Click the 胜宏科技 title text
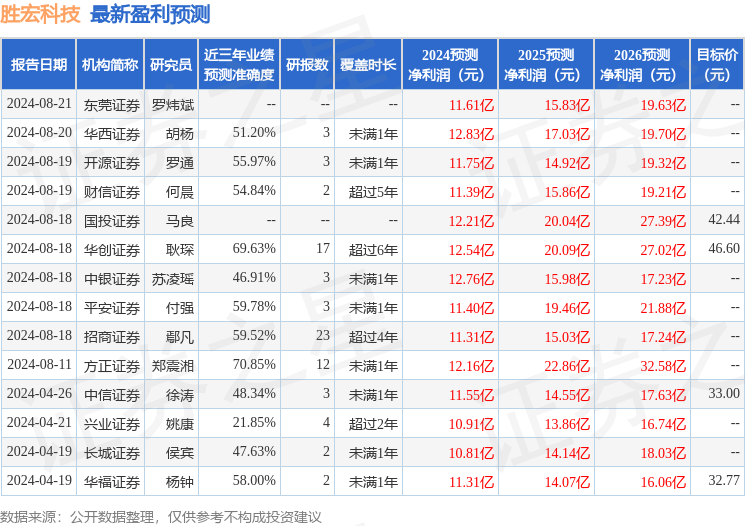 tap(40, 14)
